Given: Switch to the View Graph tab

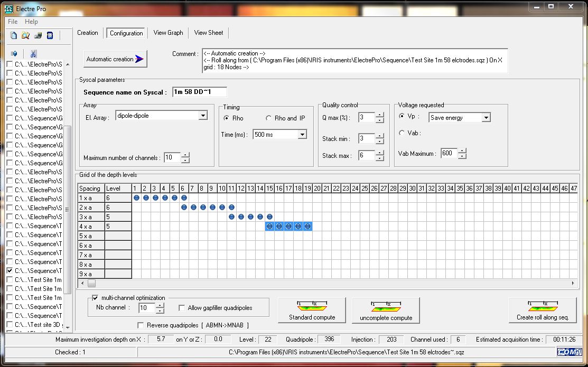Looking at the screenshot, I should click(x=168, y=33).
